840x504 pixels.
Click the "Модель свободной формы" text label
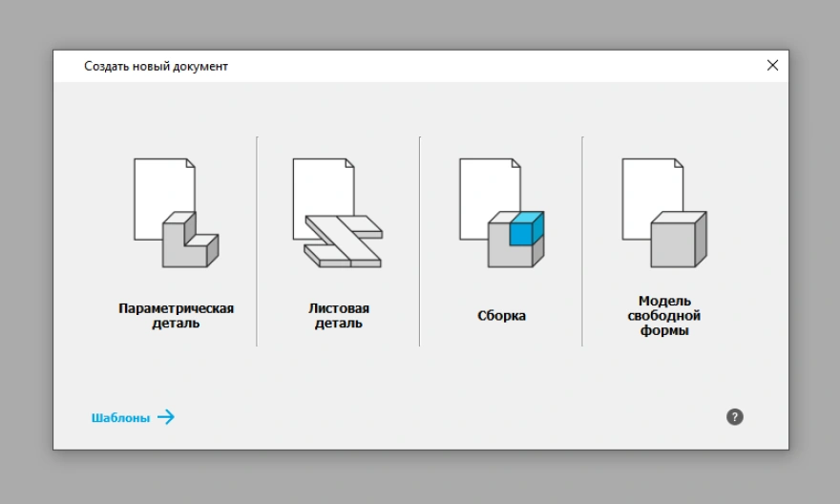[663, 315]
